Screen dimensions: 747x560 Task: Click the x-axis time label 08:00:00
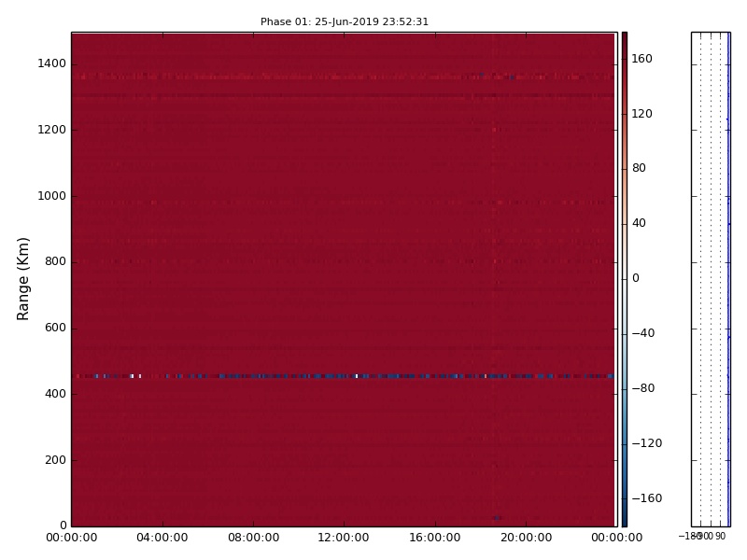pos(253,538)
